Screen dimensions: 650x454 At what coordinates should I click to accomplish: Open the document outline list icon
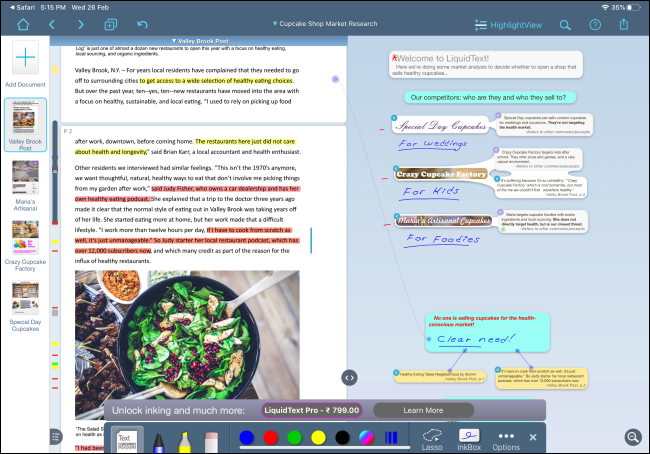[56, 436]
